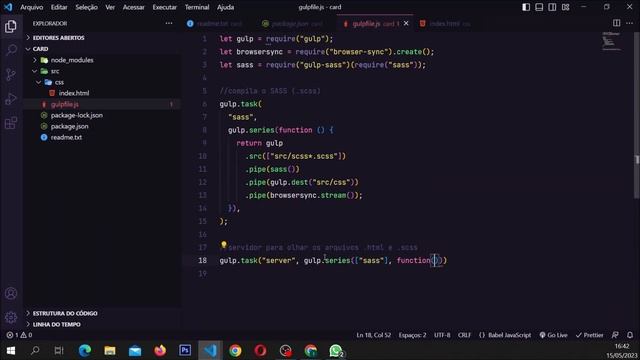The width and height of the screenshot is (640, 360).
Task: Open the Search view in activity bar
Action: (11, 50)
